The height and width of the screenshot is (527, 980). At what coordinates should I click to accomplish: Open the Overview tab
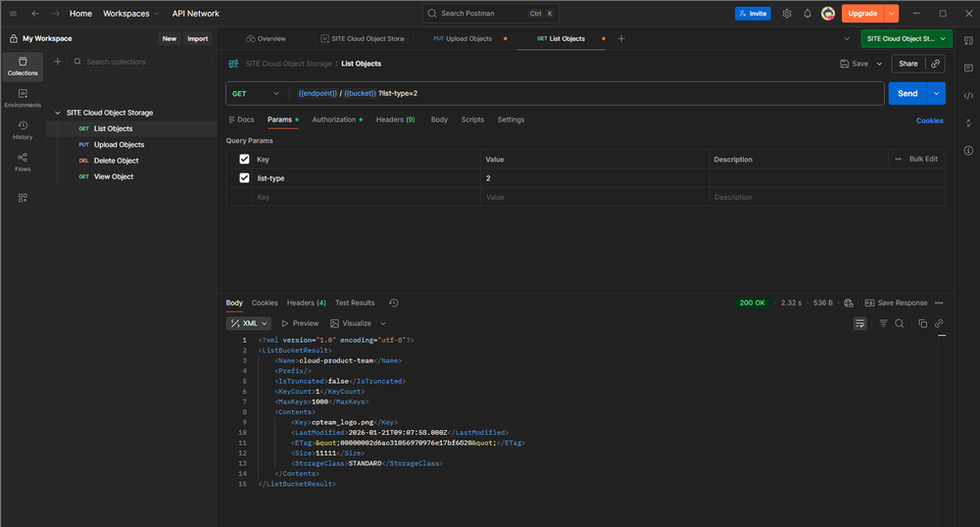[267, 39]
